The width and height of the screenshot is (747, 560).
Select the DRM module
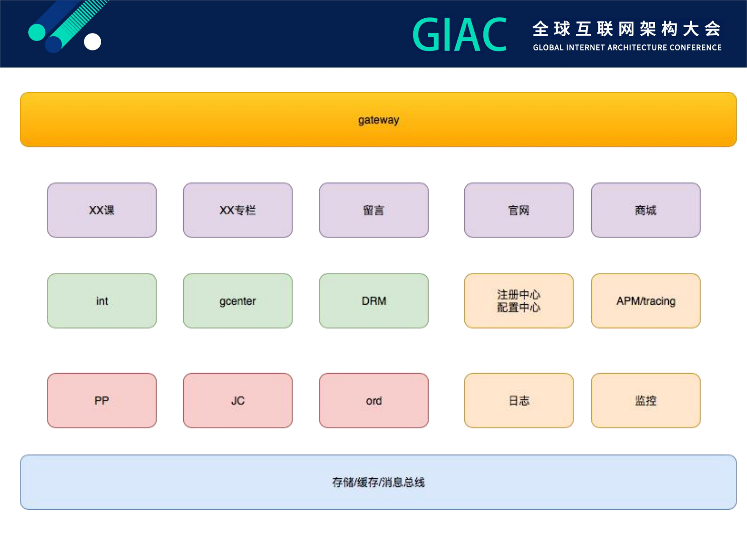[373, 301]
